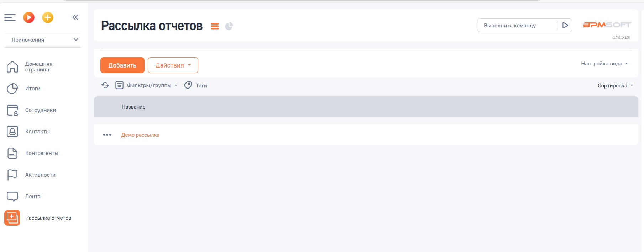Screen dimensions: 644x252
Task: Click the orange play process button
Action: 29,17
